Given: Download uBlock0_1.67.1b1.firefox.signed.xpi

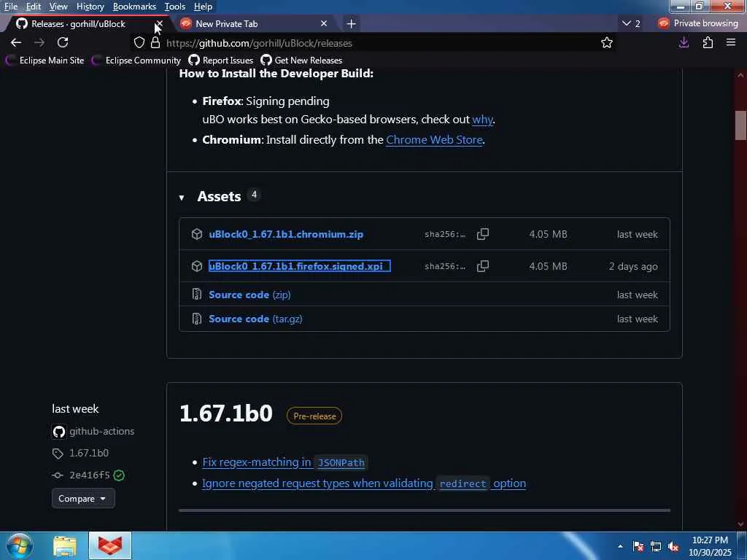Looking at the screenshot, I should 299,265.
